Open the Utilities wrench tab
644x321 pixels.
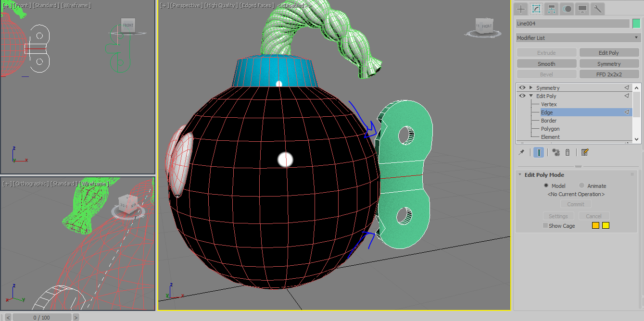(597, 9)
